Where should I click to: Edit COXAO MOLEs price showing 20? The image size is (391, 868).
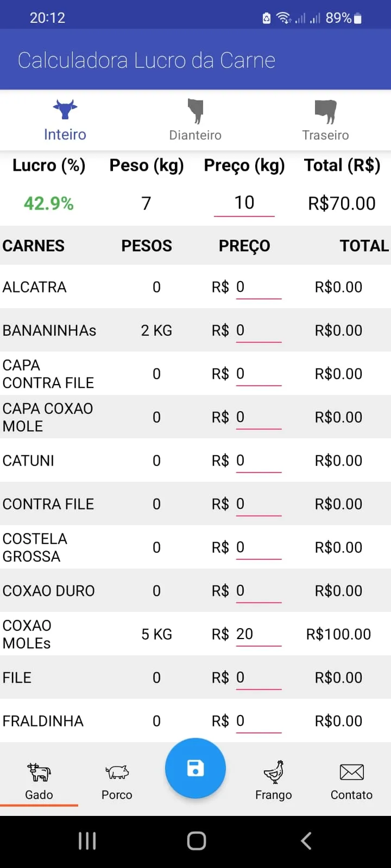[x=258, y=634]
